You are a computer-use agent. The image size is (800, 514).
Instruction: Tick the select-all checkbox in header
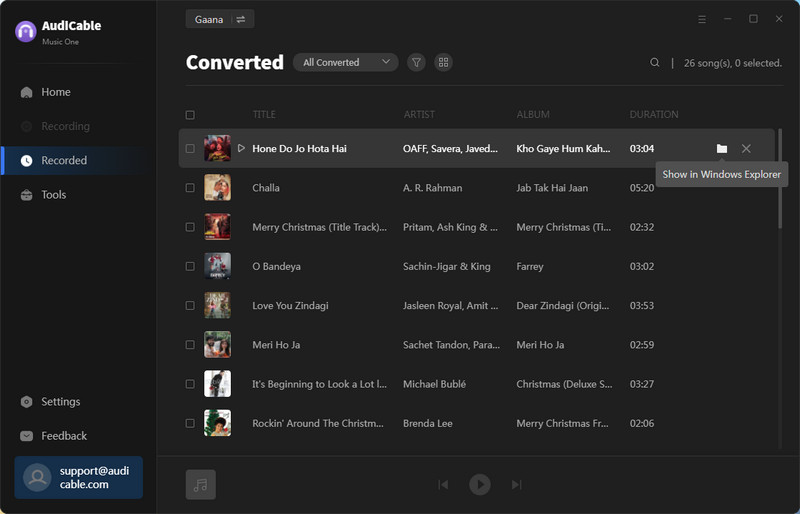[190, 115]
